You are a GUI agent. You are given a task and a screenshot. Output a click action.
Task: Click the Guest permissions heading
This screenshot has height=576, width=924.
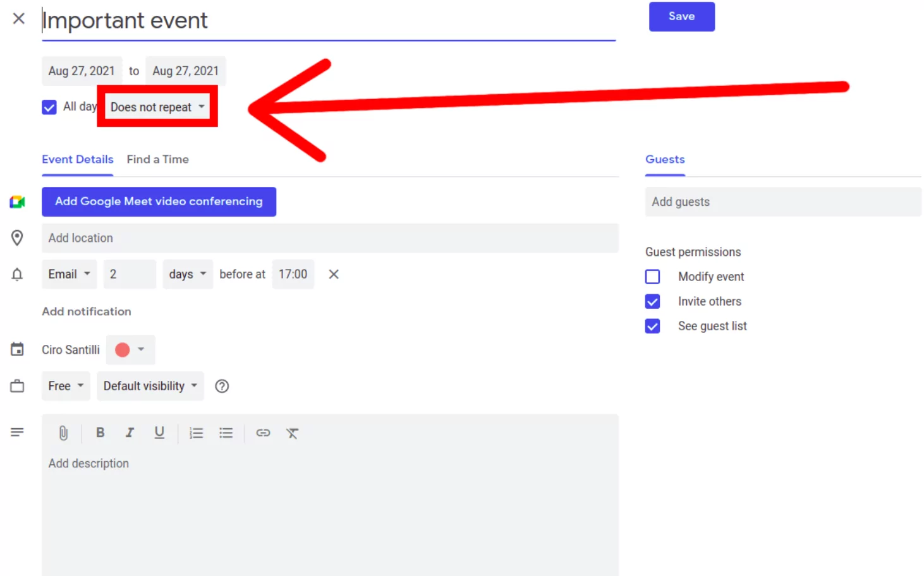click(x=693, y=252)
